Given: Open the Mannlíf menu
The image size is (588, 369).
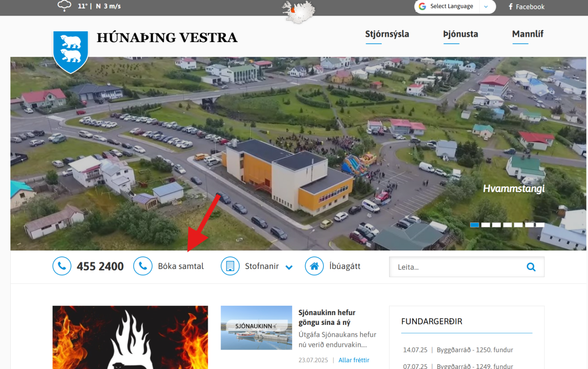Looking at the screenshot, I should (527, 34).
